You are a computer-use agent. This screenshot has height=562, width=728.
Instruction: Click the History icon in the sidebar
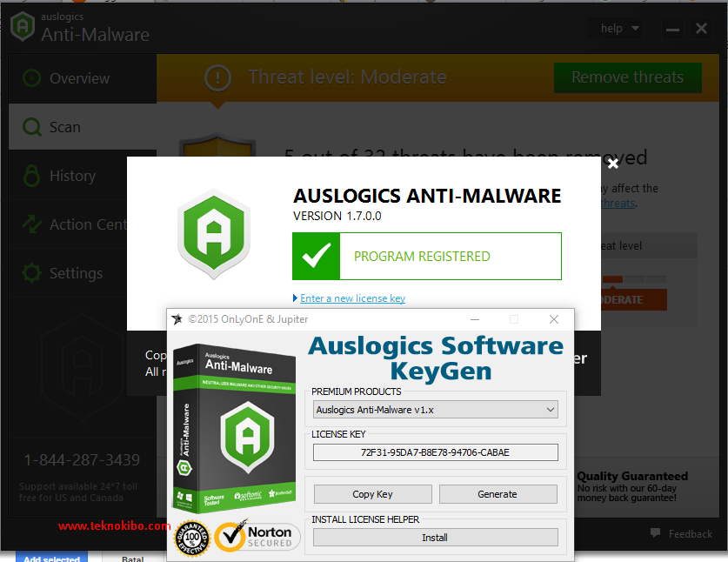point(31,176)
